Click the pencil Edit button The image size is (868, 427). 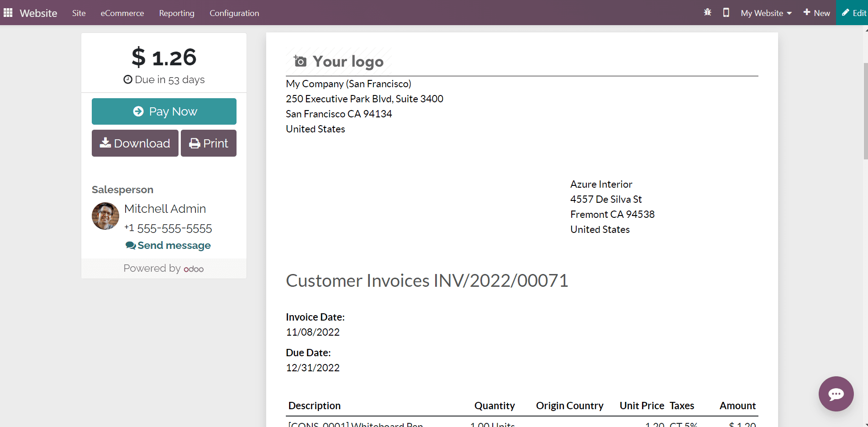tap(853, 13)
